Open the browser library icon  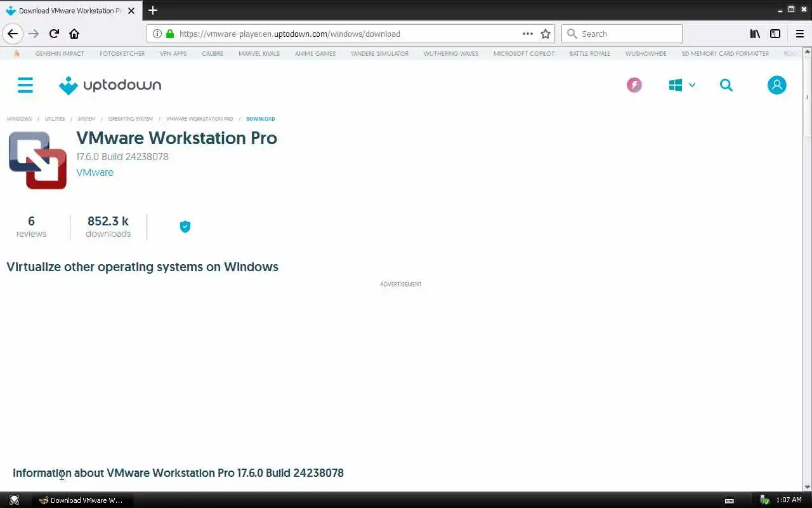coord(755,34)
